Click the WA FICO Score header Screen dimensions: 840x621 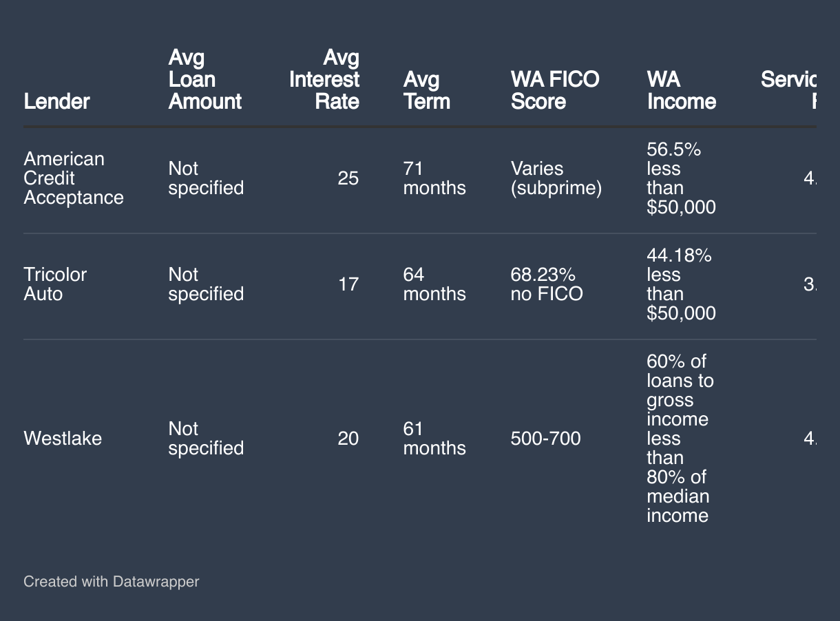pyautogui.click(x=555, y=90)
